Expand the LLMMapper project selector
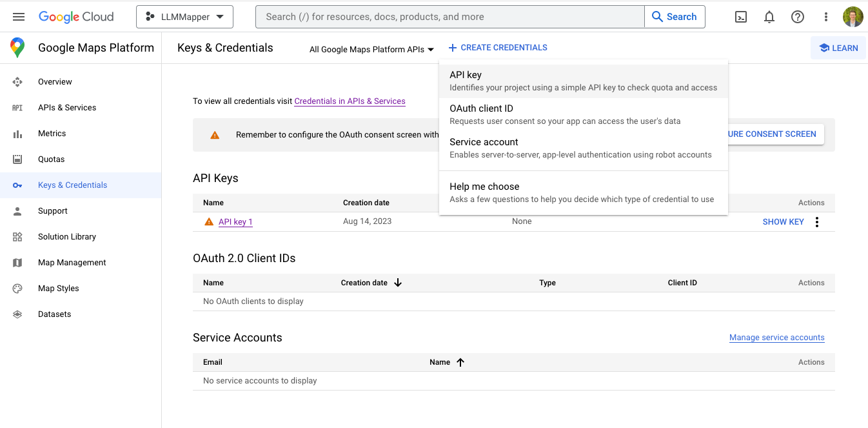Viewport: 868px width, 428px height. tap(184, 17)
